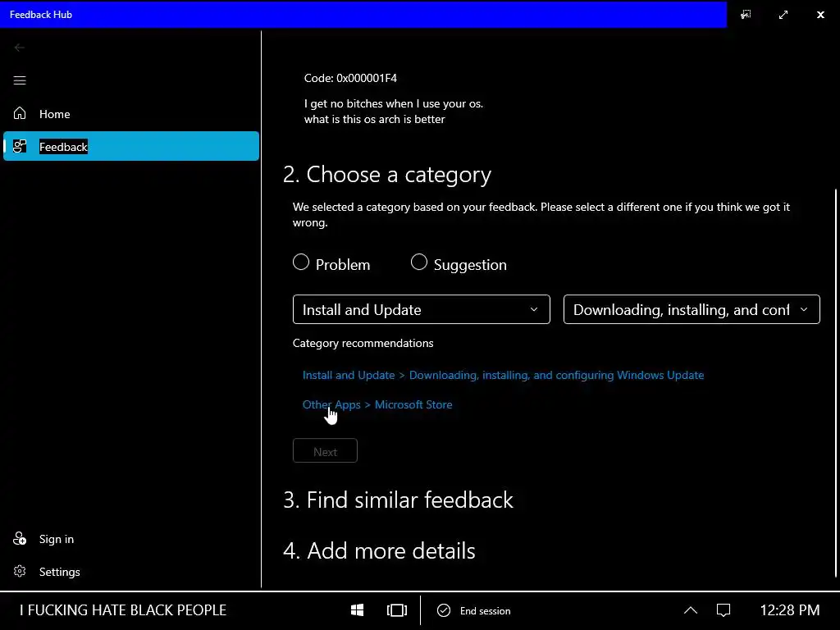840x630 pixels.
Task: Click the Home house icon
Action: click(20, 113)
